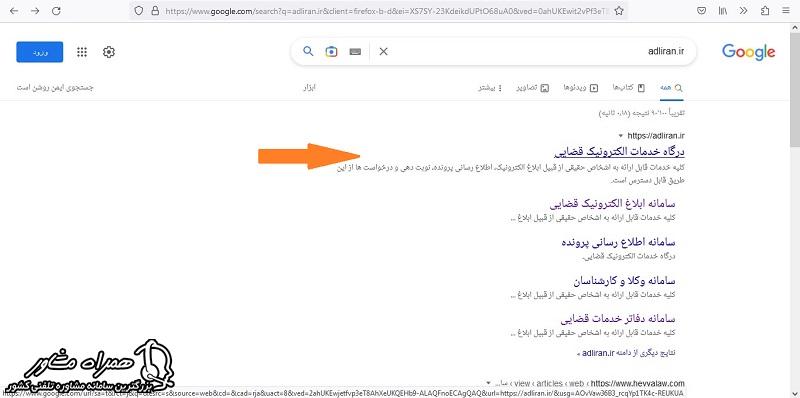Image resolution: width=800 pixels, height=398 pixels.
Task: Open sitelink سامانه اطلاع رسانی پرونده
Action: pyautogui.click(x=617, y=242)
